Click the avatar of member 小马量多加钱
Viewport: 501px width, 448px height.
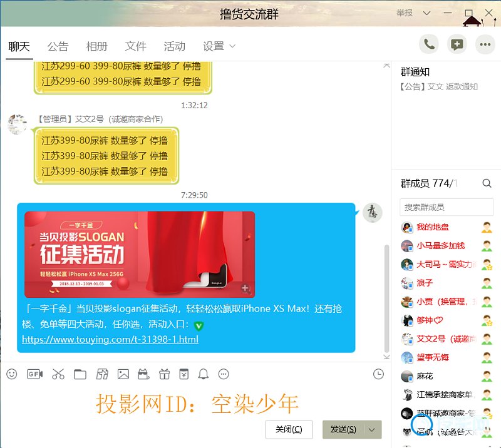407,246
